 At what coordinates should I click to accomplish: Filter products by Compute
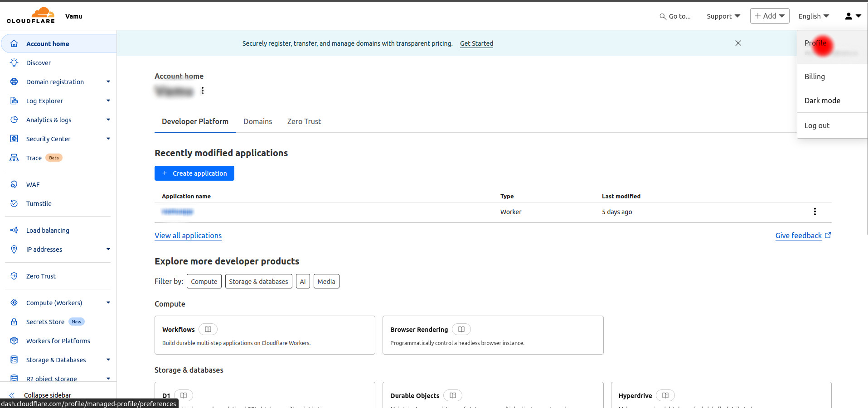point(204,281)
